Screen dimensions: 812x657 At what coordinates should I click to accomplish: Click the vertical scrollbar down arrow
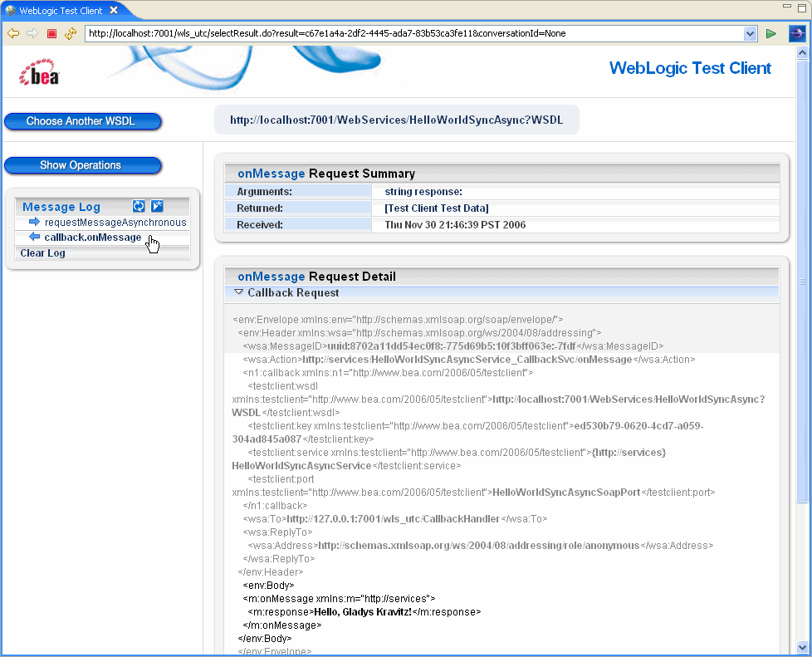[x=802, y=647]
